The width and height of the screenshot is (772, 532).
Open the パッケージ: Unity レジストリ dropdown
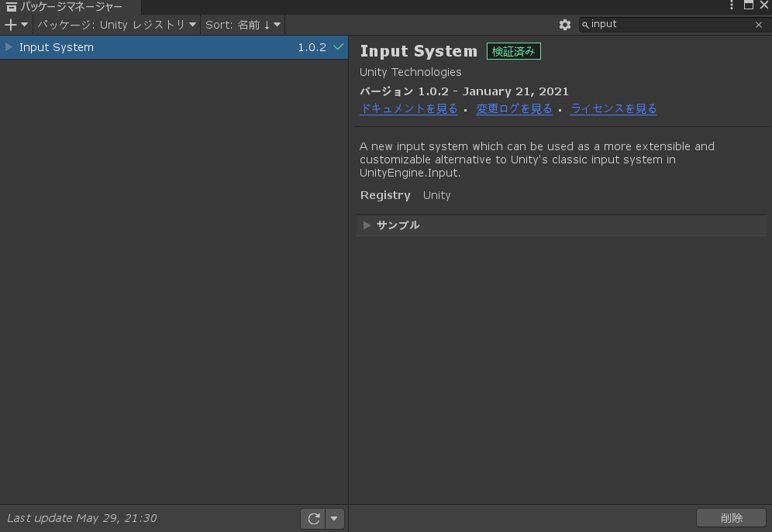tap(117, 25)
